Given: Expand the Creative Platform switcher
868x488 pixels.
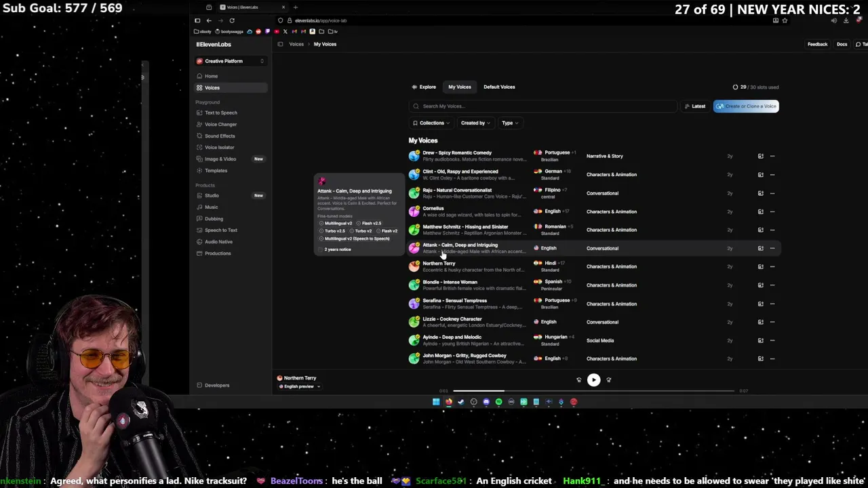Looking at the screenshot, I should (x=231, y=61).
